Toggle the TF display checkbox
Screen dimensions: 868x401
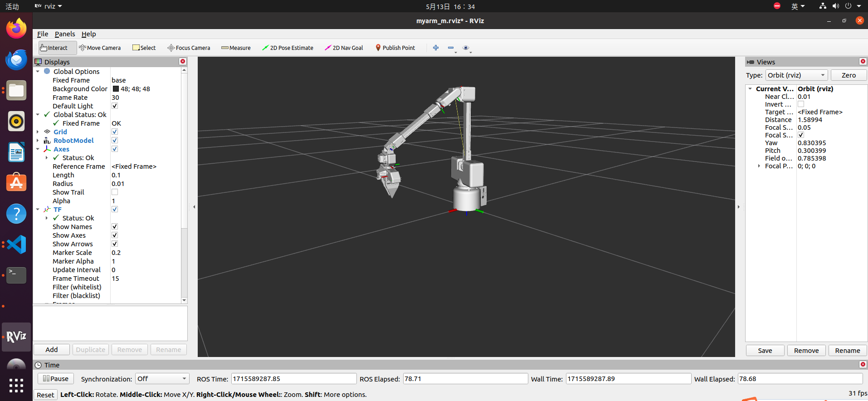pyautogui.click(x=115, y=210)
